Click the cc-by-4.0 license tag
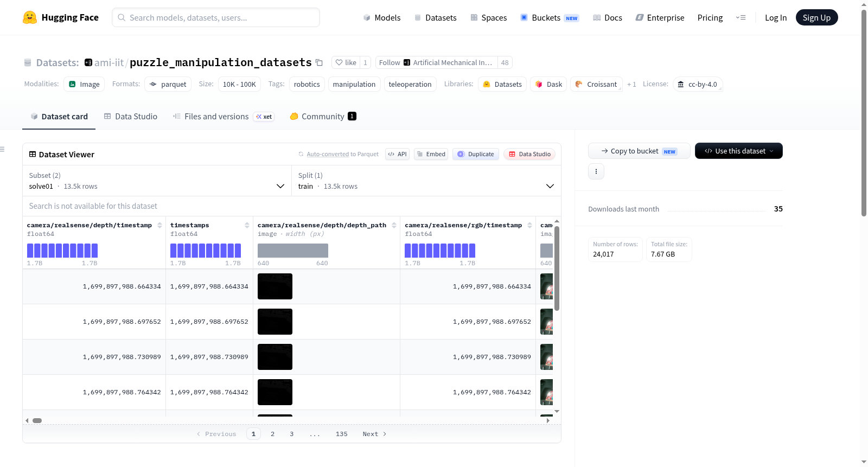This screenshot has width=868, height=467. click(x=698, y=84)
